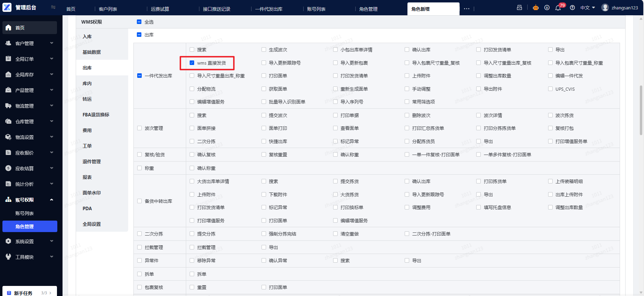This screenshot has height=296, width=644.
Task: Select the FBA退货换标 permission category
Action: (x=102, y=115)
